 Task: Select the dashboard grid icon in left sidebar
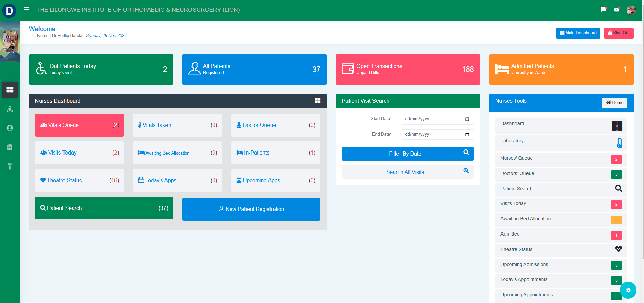click(x=10, y=90)
